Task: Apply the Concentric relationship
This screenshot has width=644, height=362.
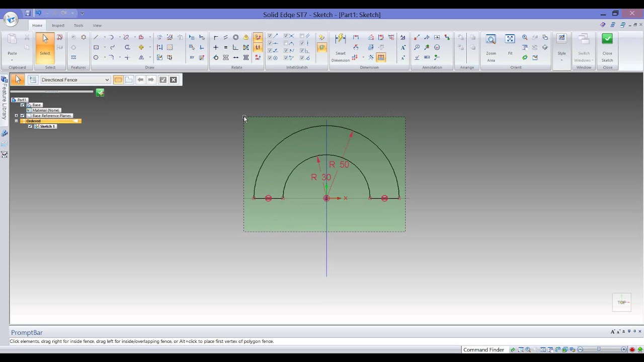Action: tap(235, 37)
